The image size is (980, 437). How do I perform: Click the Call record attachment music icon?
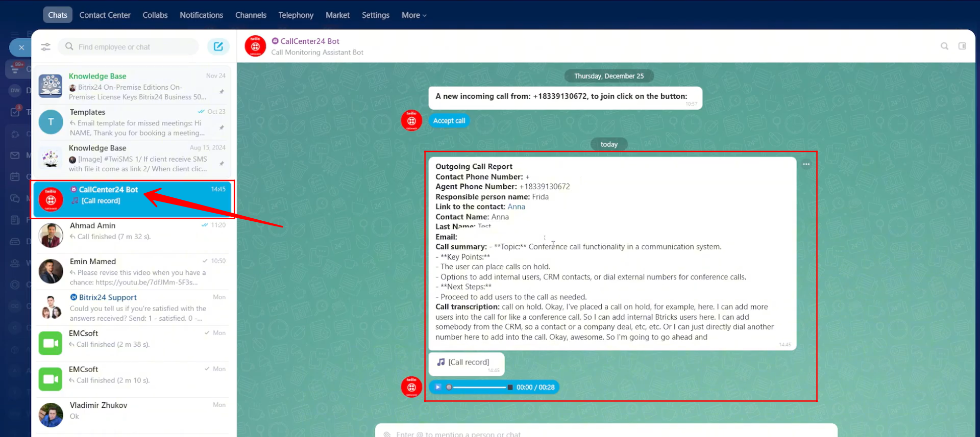[441, 362]
